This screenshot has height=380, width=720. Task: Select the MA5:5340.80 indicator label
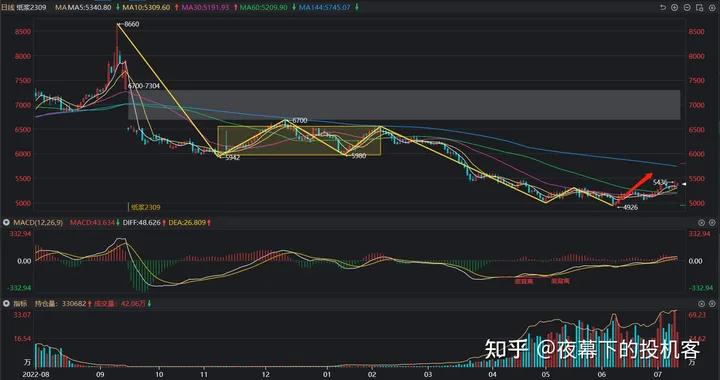tap(90, 7)
